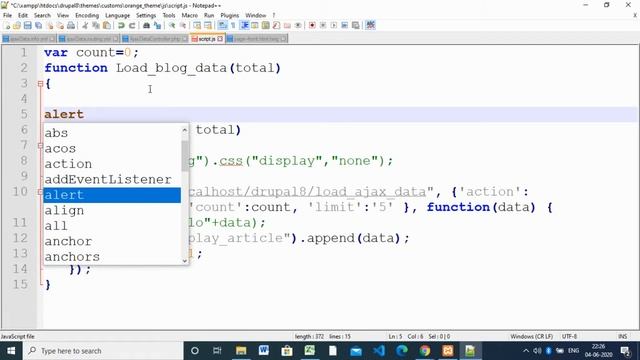The width and height of the screenshot is (640, 360).
Task: Close the script.js tab
Action: 220,39
